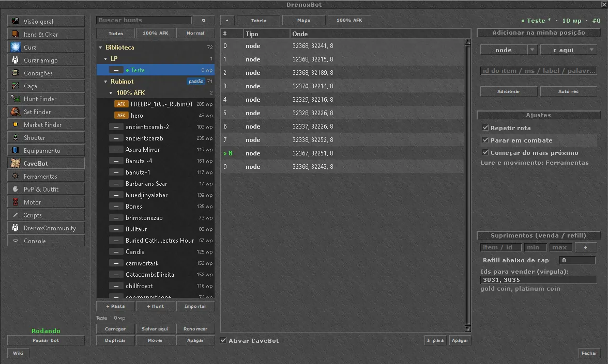Click the AFK badge on hero hunt
608x364 pixels.
click(x=121, y=116)
